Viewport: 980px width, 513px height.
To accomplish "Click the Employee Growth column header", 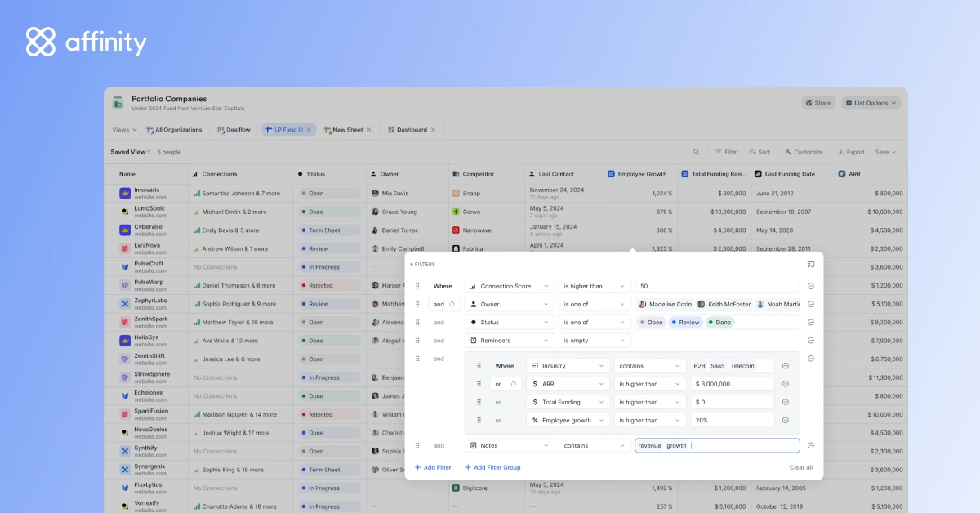I will [x=637, y=174].
